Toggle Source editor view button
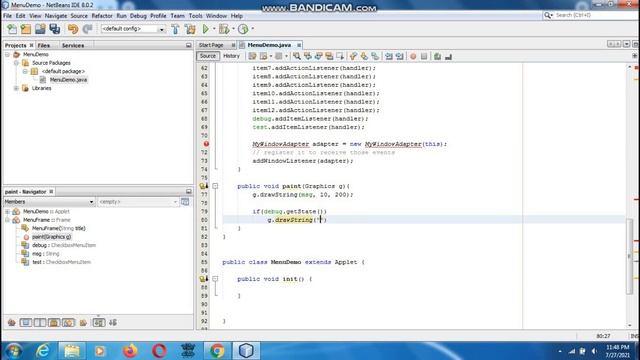Viewport: 640px width, 360px height. pyautogui.click(x=208, y=56)
